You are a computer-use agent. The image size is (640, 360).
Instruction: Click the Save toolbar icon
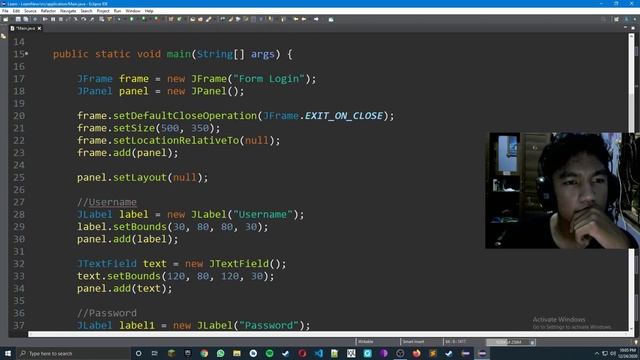pyautogui.click(x=18, y=19)
